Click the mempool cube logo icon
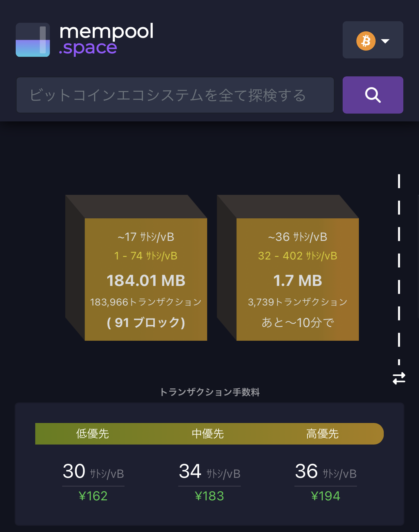 pos(33,40)
